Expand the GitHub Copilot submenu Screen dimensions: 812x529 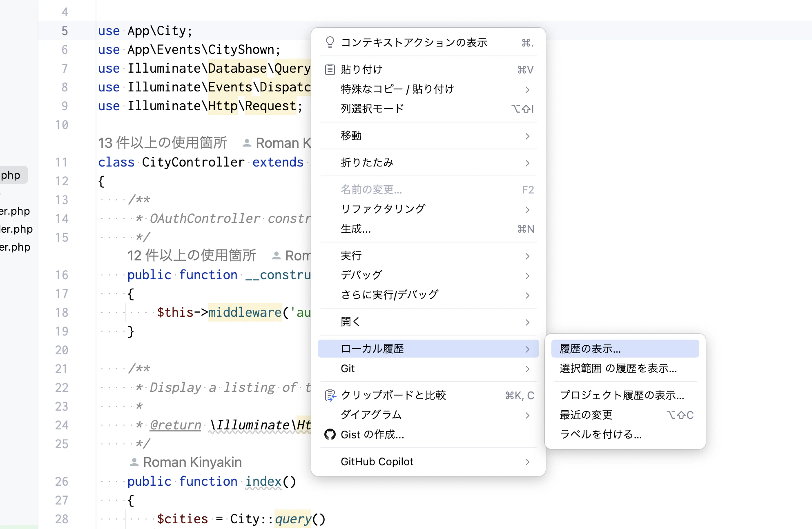tap(408, 462)
